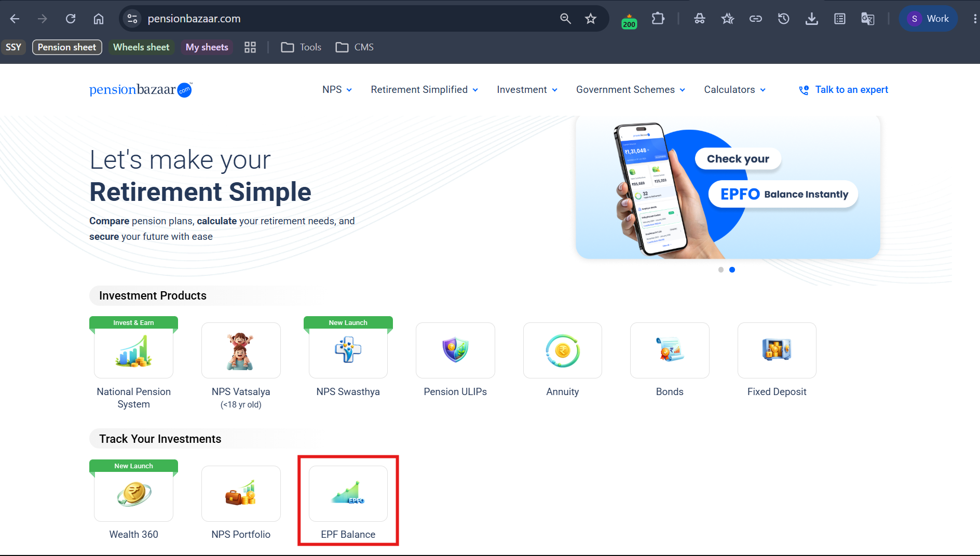The image size is (980, 556).
Task: Open the translate page icon
Action: point(868,19)
